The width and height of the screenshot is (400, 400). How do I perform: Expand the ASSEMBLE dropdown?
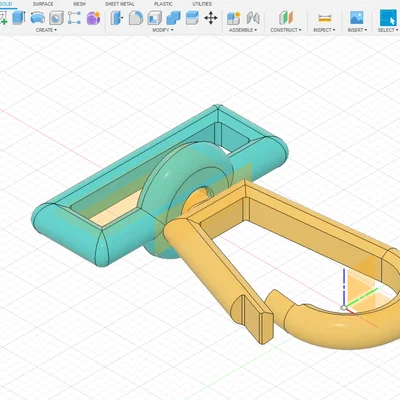[x=243, y=30]
